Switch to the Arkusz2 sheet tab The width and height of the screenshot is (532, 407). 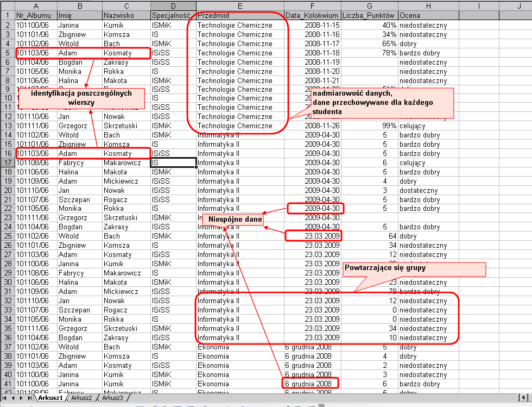coord(81,398)
